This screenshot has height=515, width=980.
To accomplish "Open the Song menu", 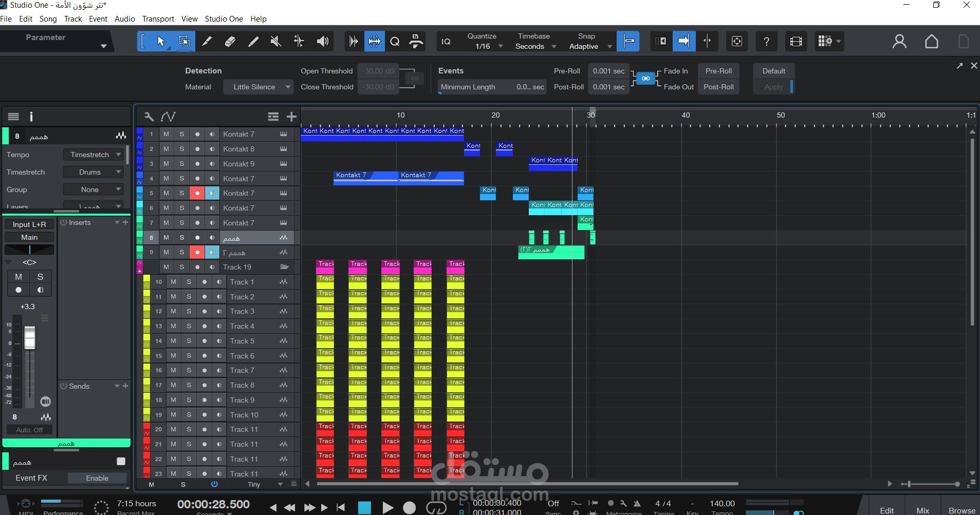I will tap(48, 19).
